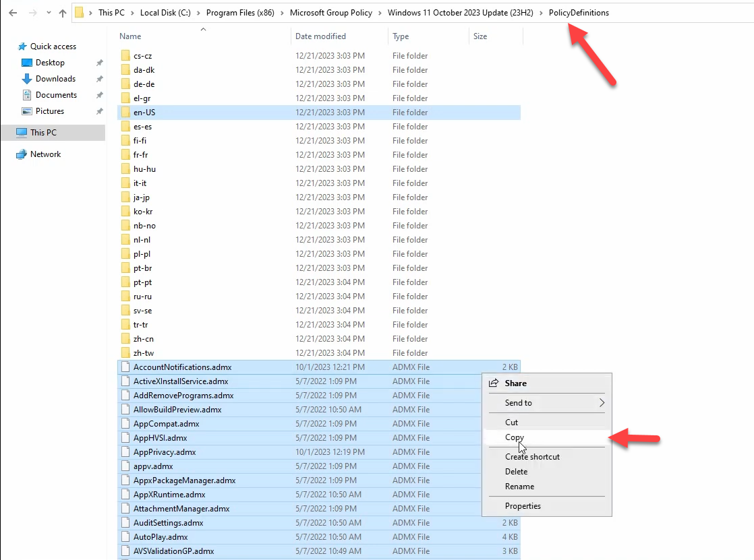Select folder name fr-fr
The image size is (754, 560).
tap(140, 155)
